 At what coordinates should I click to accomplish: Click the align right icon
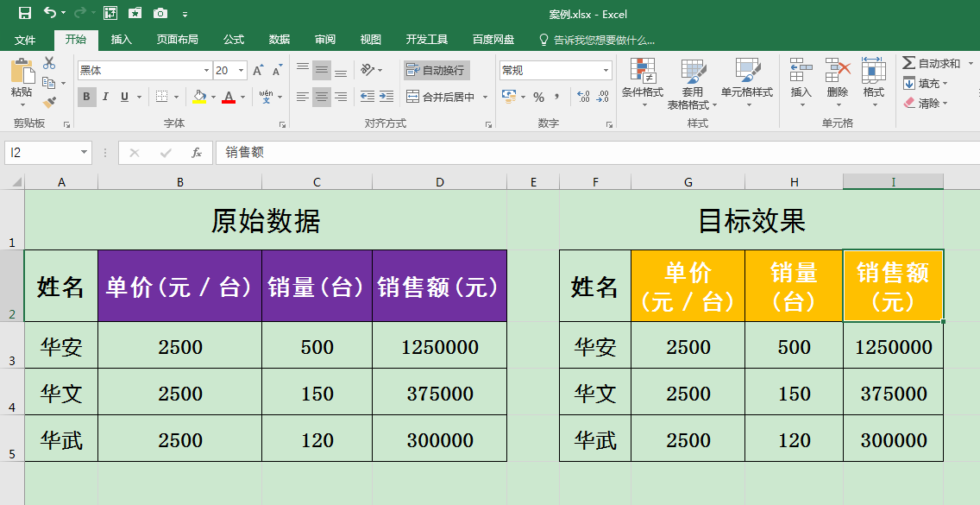[x=341, y=97]
